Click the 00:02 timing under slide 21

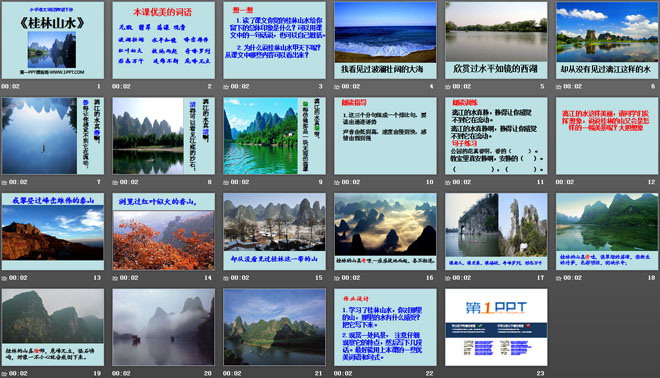[x=232, y=373]
